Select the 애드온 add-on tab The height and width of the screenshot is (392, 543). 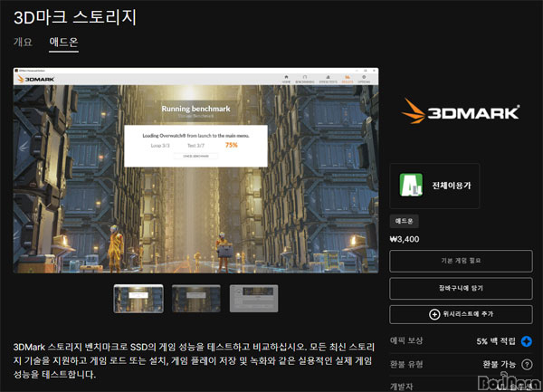click(x=63, y=43)
